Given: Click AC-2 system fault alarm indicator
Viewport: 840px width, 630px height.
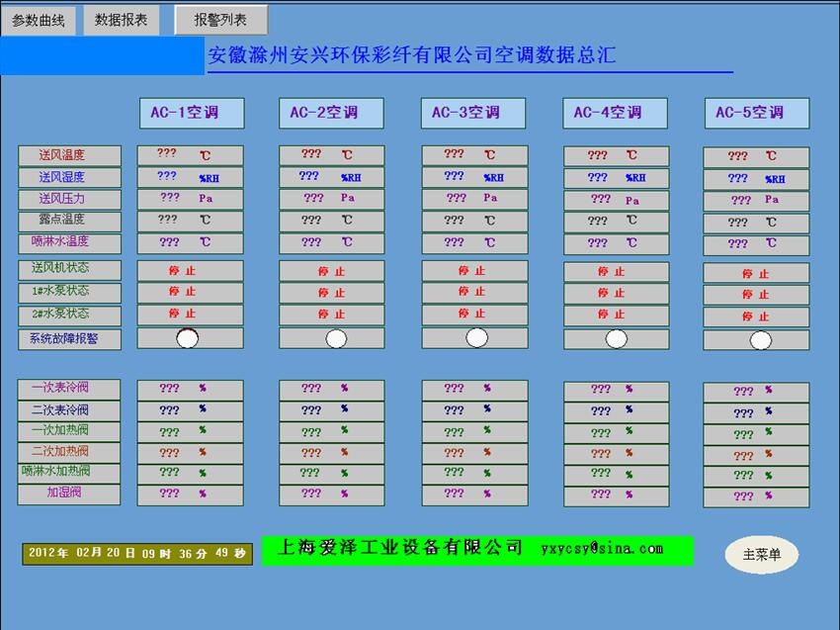Looking at the screenshot, I should [336, 339].
